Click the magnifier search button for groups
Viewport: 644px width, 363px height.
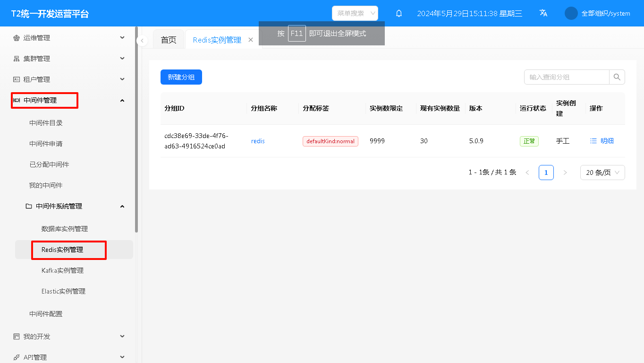(617, 77)
